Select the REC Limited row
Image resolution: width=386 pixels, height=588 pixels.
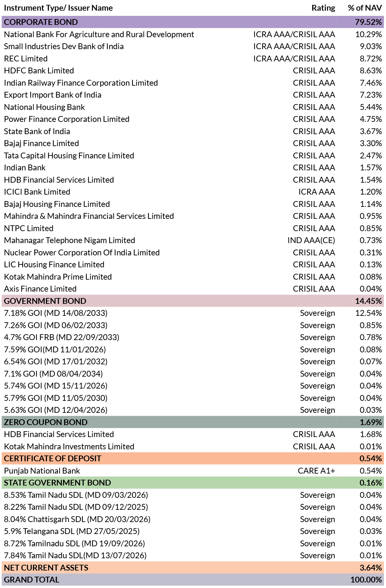(x=193, y=59)
